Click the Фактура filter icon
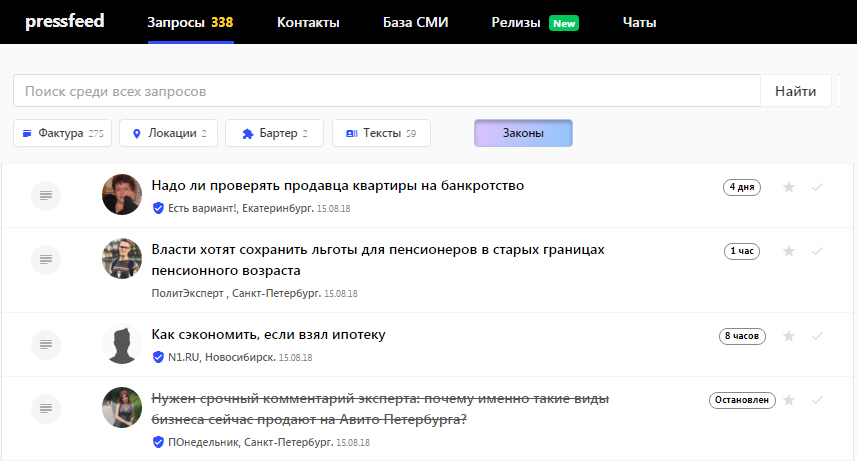Viewport: 857px width, 461px height. click(x=27, y=133)
